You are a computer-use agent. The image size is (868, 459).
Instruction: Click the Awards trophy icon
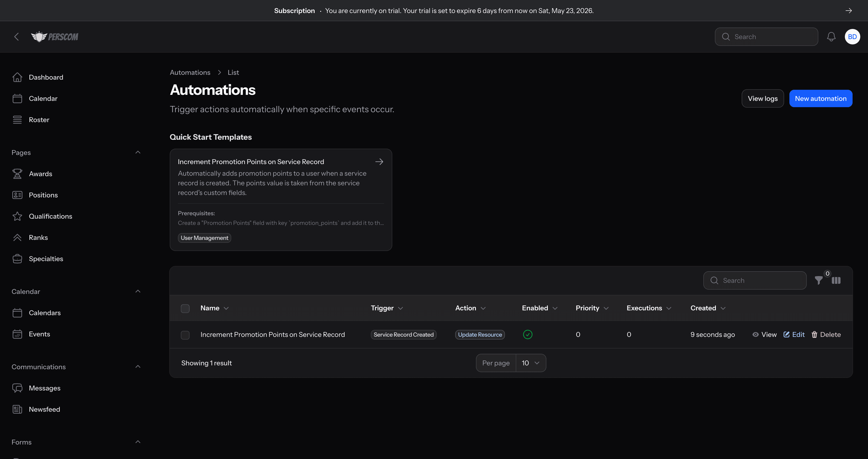coord(17,174)
